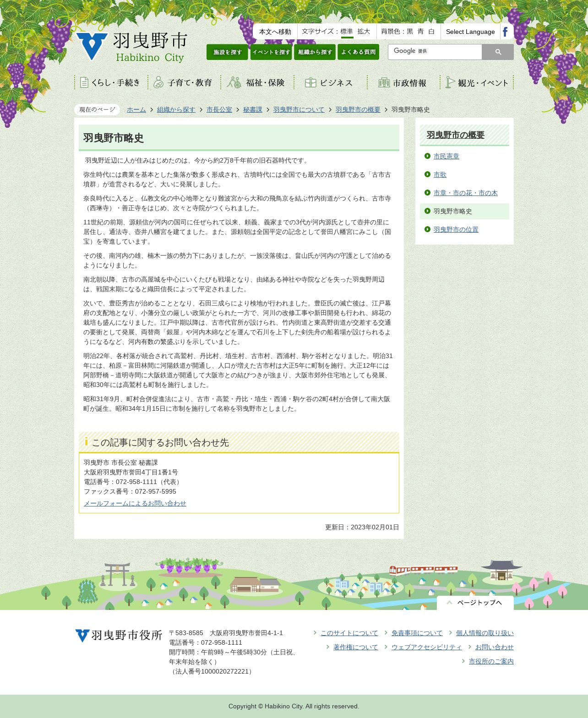This screenshot has height=718, width=588.
Task: Set text size to 拡大
Action: 364,32
